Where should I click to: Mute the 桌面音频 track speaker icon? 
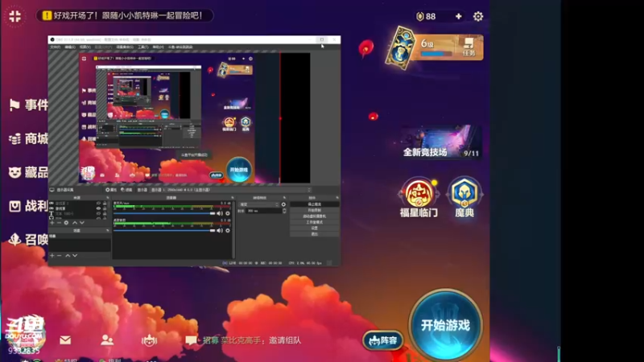220,231
